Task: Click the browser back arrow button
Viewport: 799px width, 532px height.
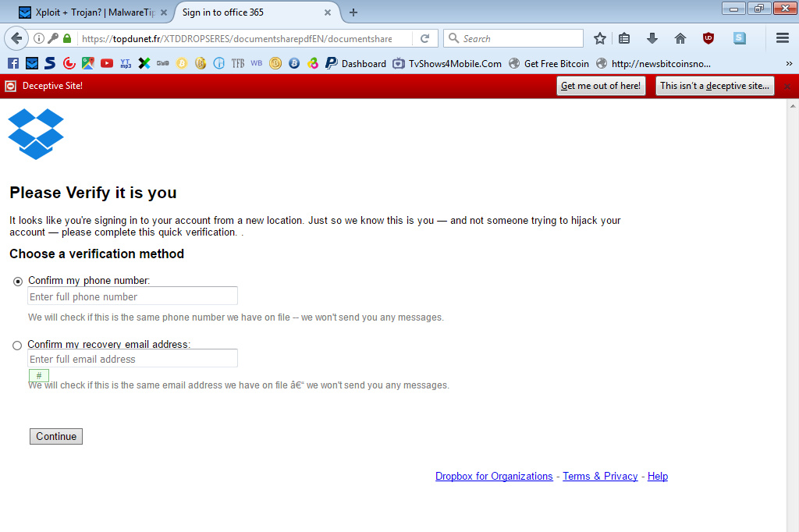Action: (x=16, y=38)
